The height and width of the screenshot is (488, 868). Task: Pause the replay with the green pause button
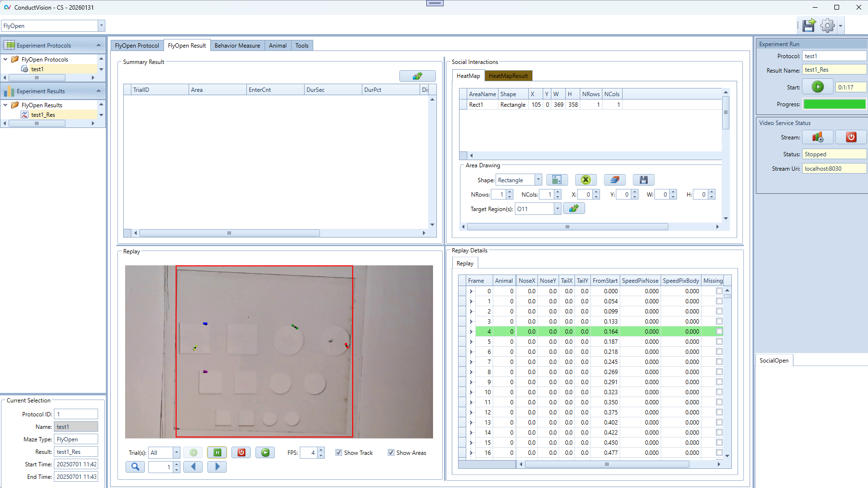217,452
